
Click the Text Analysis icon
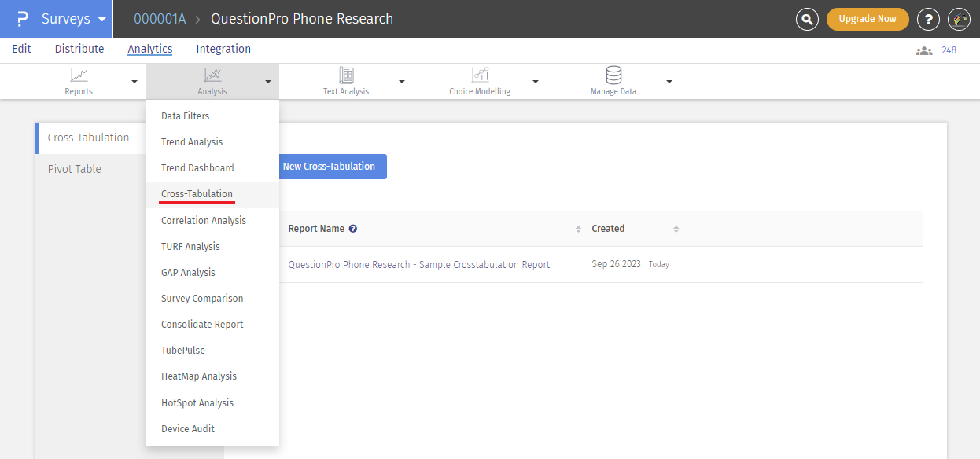[346, 75]
